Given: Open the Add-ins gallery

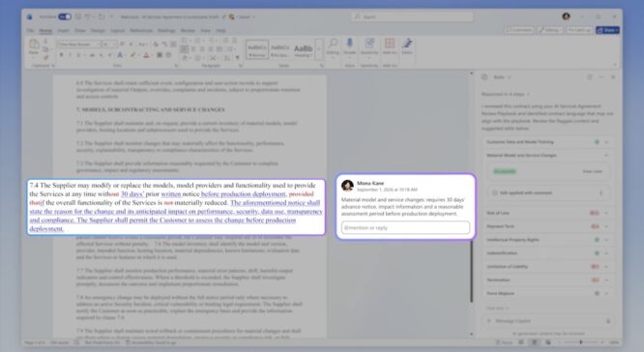Looking at the screenshot, I should 390,46.
